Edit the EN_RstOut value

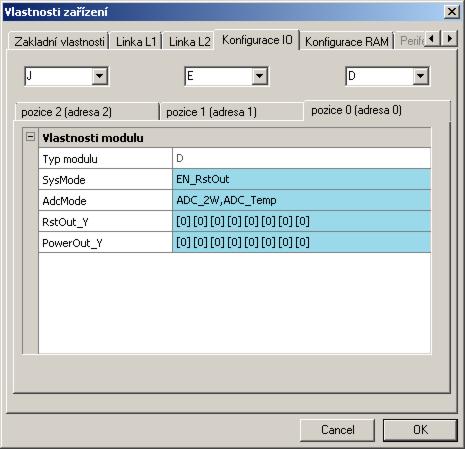302,180
